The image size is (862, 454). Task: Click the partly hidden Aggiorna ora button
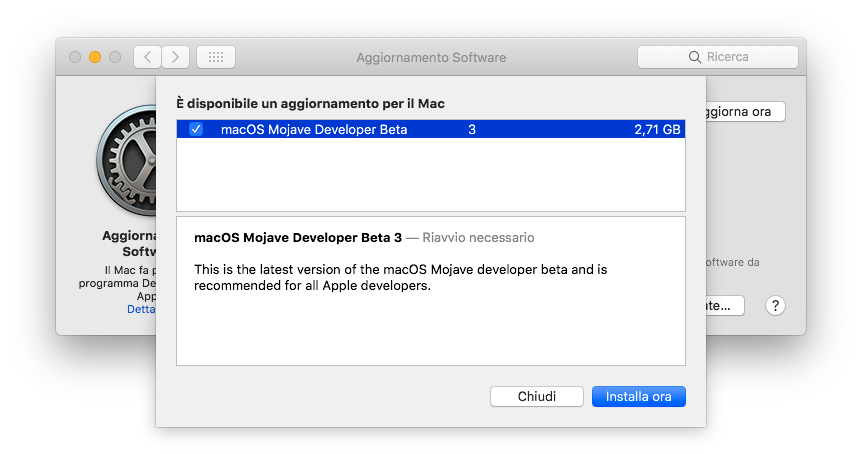pos(745,112)
